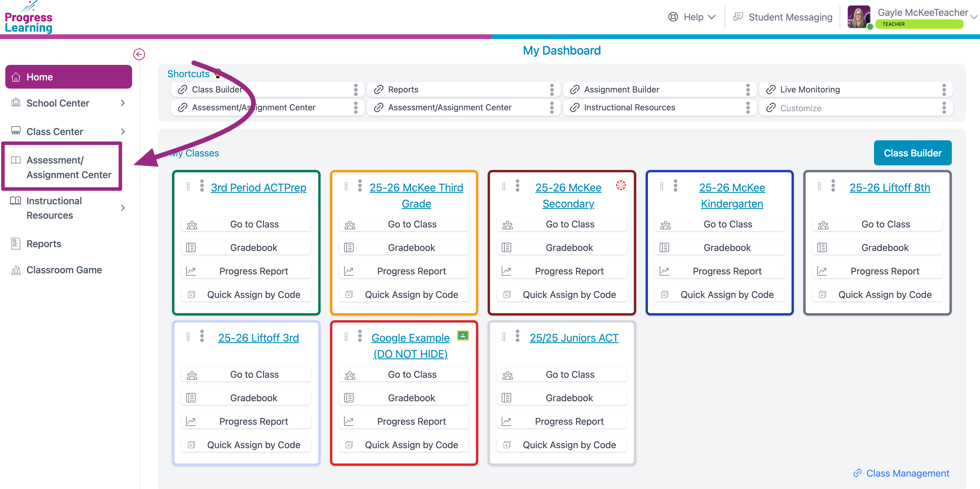Screen dimensions: 980x489
Task: Click the lightbulb icon next to Shortcuts
Action: point(218,74)
